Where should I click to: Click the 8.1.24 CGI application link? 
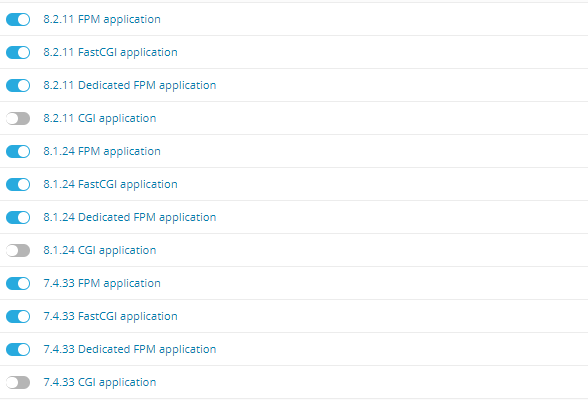[100, 250]
